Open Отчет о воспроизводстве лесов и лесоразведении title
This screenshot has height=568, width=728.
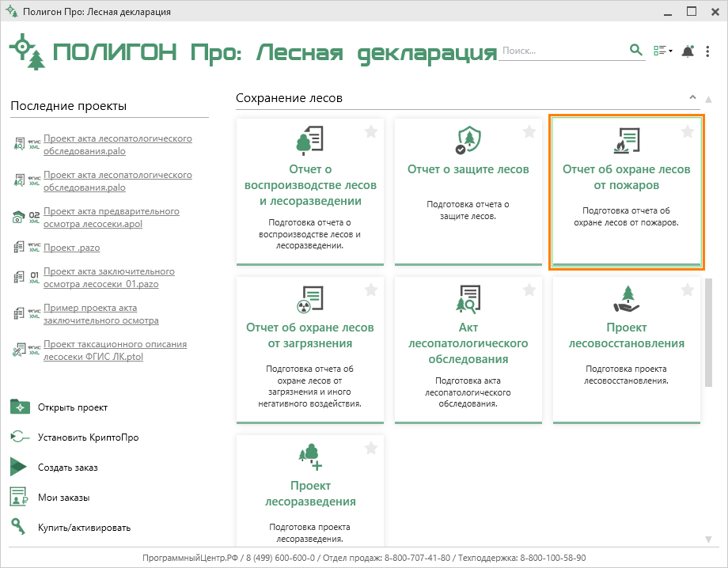[310, 185]
